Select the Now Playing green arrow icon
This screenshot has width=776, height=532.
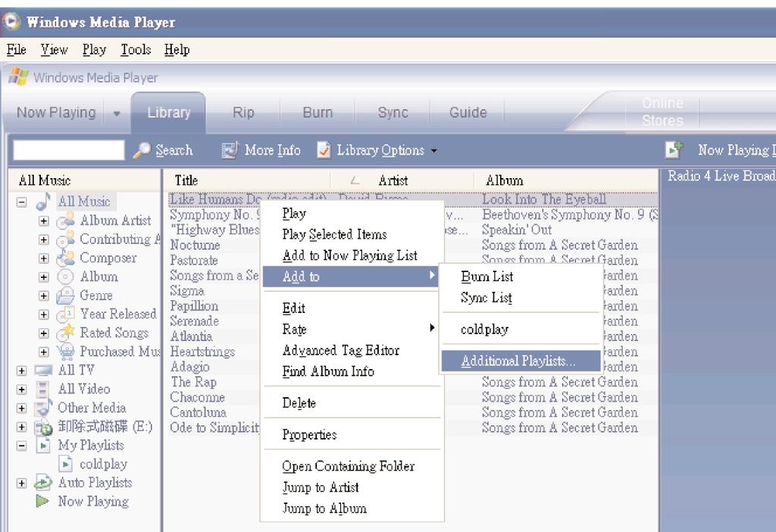click(x=42, y=502)
